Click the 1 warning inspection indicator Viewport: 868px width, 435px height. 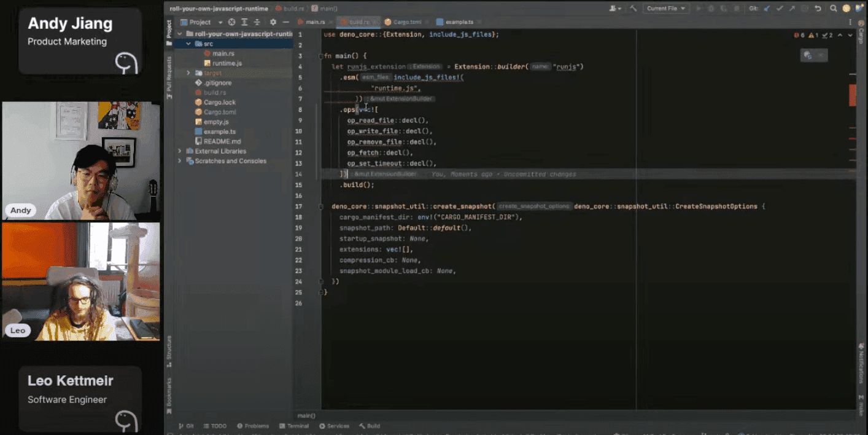click(813, 35)
